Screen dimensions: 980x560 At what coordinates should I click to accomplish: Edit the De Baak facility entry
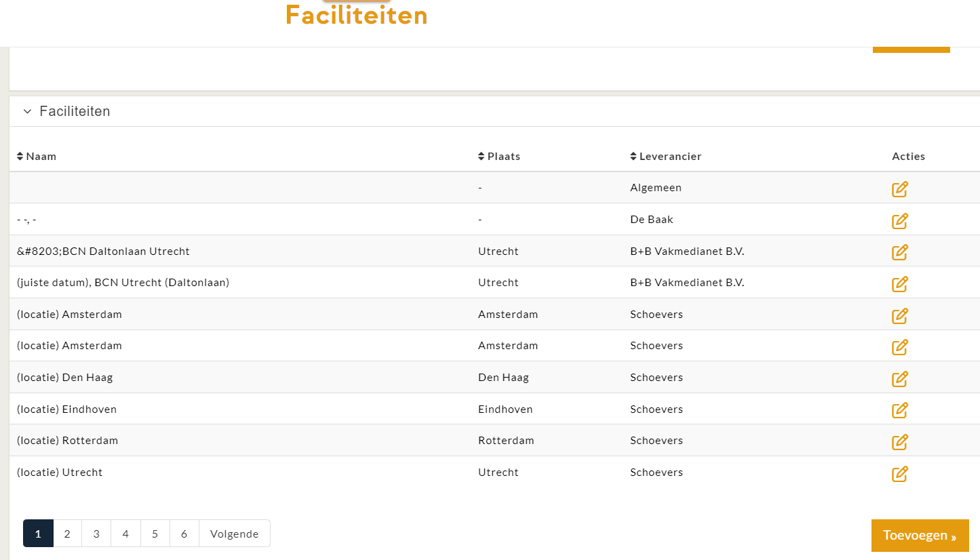tap(899, 220)
